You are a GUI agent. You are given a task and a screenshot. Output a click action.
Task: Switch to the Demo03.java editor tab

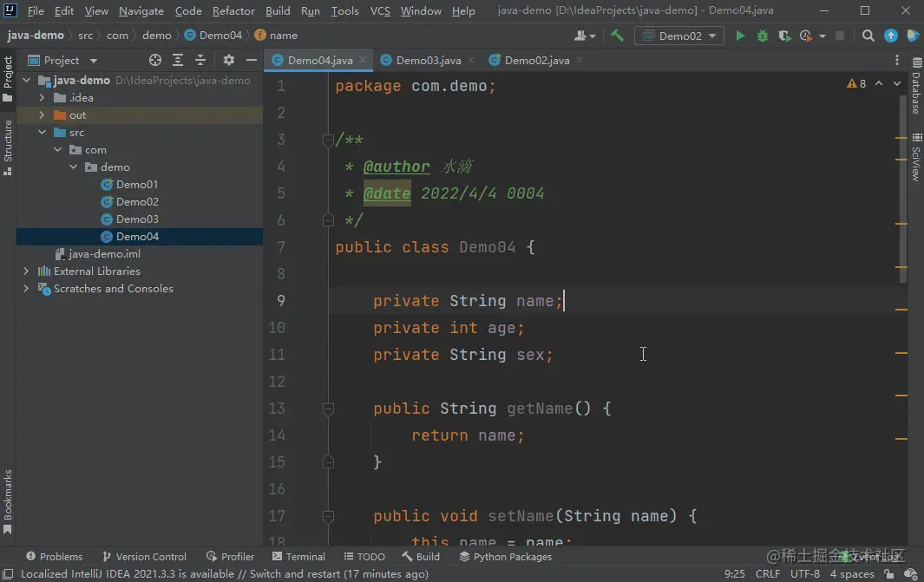click(428, 60)
